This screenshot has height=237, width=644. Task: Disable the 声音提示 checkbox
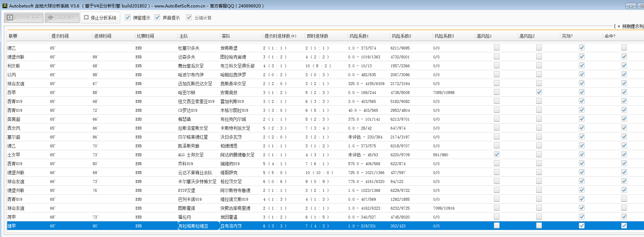(157, 17)
